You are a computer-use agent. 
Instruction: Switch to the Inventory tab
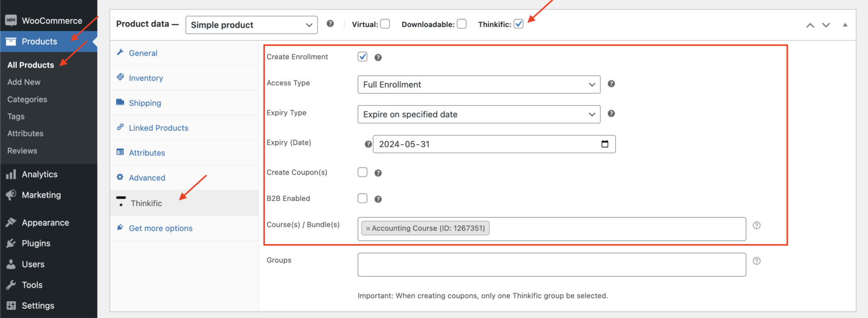tap(145, 78)
